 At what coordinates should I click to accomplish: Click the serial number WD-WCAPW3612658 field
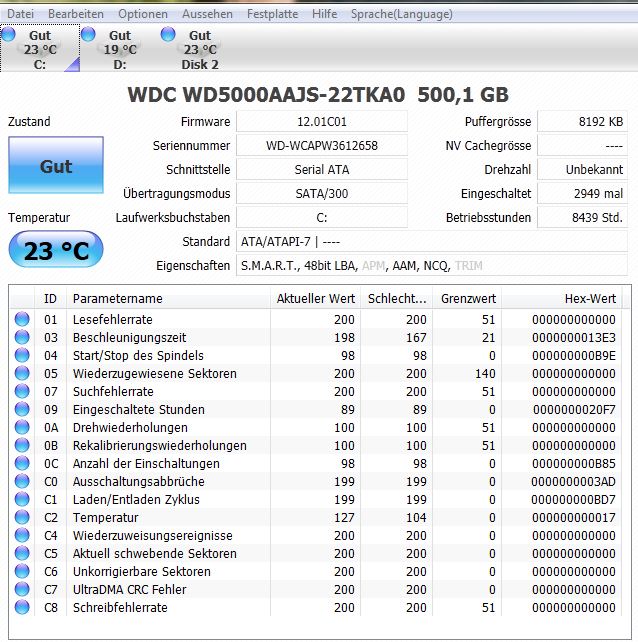322,145
